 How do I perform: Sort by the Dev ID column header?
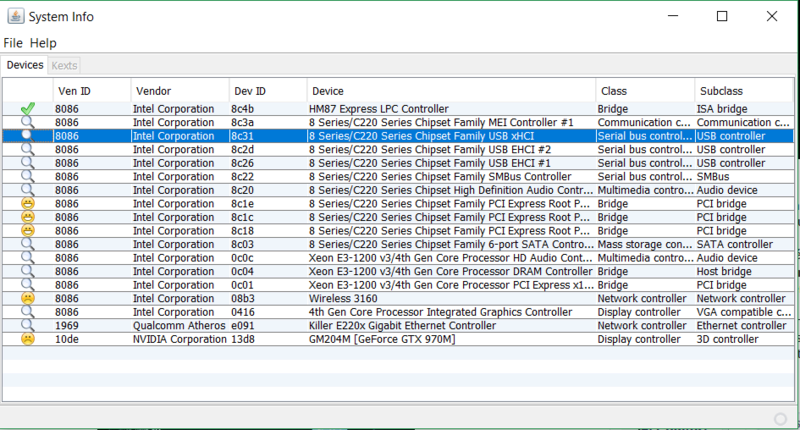pyautogui.click(x=268, y=91)
